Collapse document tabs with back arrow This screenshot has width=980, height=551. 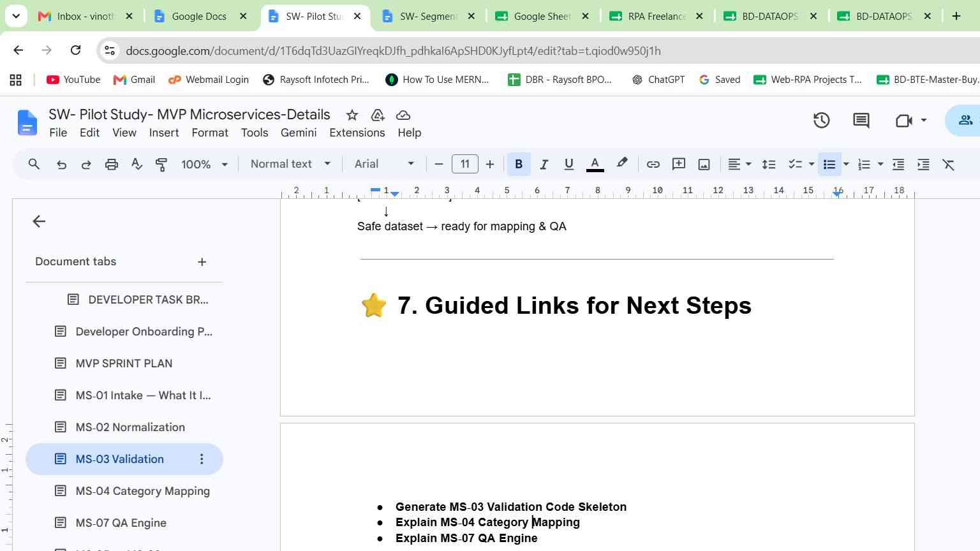[x=39, y=221]
